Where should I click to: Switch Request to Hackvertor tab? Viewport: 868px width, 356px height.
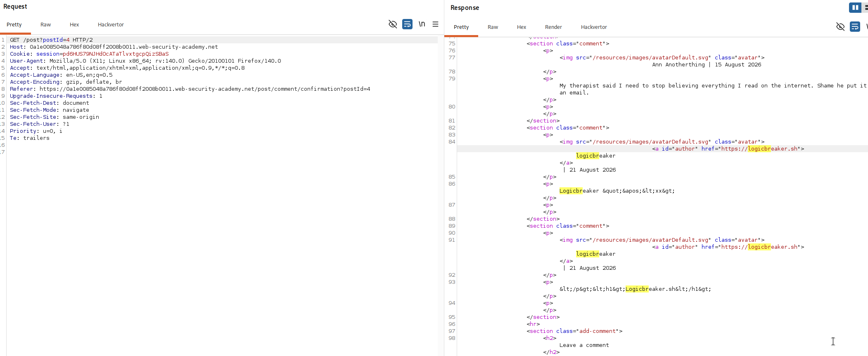111,25
